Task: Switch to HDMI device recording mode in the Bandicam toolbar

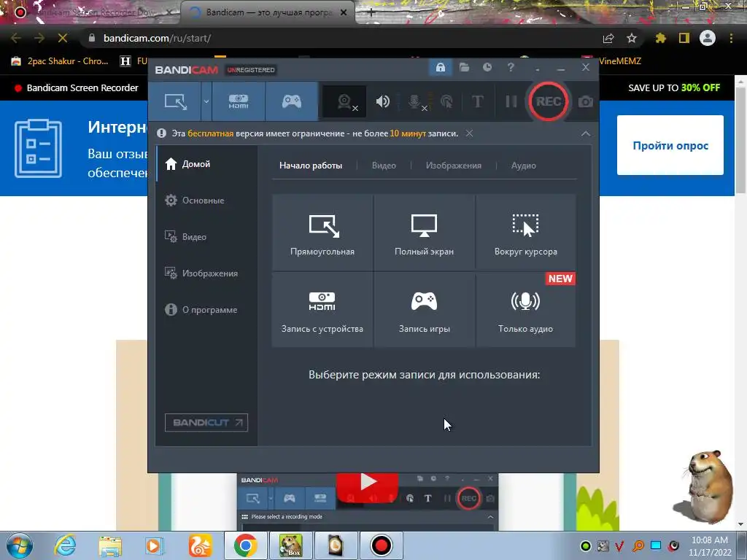Action: (239, 101)
